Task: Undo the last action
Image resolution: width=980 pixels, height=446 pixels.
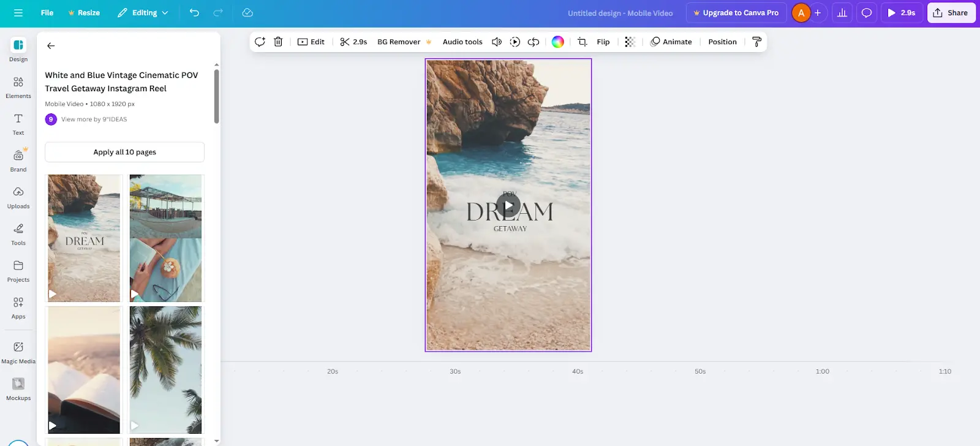Action: tap(194, 12)
